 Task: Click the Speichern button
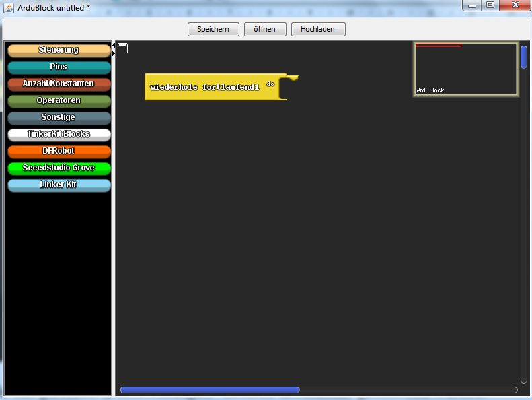tap(213, 30)
